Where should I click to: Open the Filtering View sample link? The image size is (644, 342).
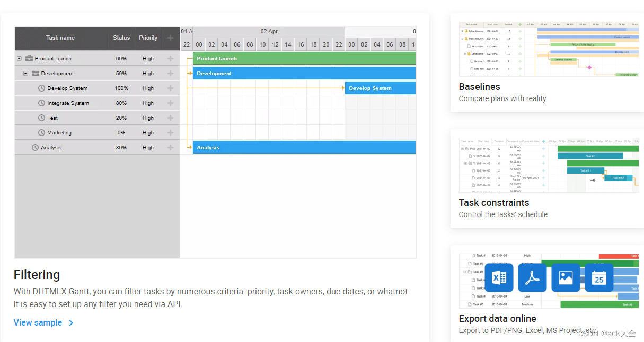point(38,322)
